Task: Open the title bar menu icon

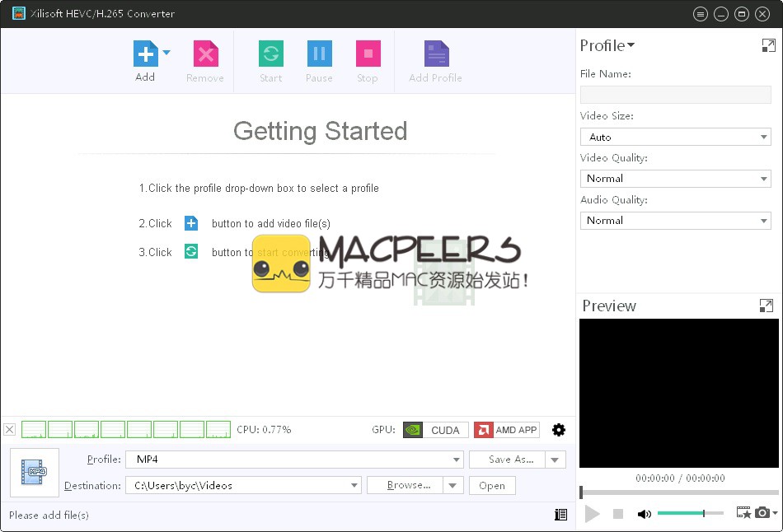Action: pos(701,14)
